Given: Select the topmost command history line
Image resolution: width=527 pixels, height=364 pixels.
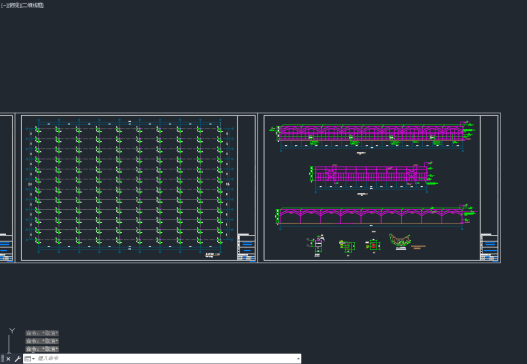Looking at the screenshot, I should click(x=42, y=333).
